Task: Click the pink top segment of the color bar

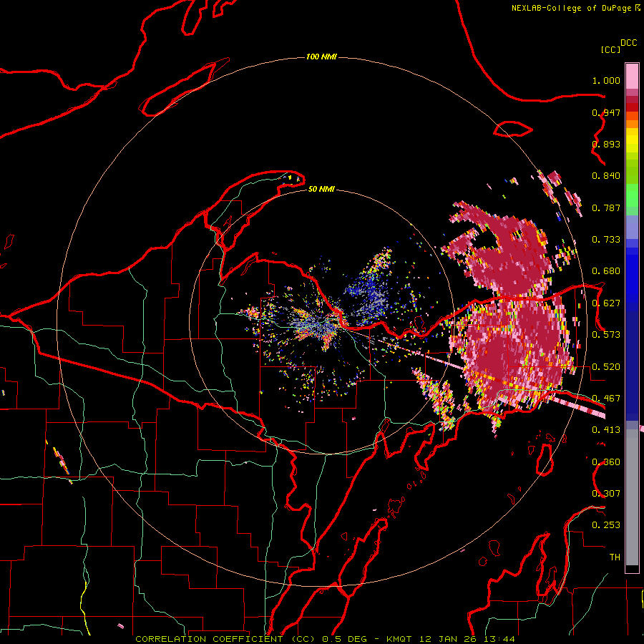Action: click(x=632, y=77)
